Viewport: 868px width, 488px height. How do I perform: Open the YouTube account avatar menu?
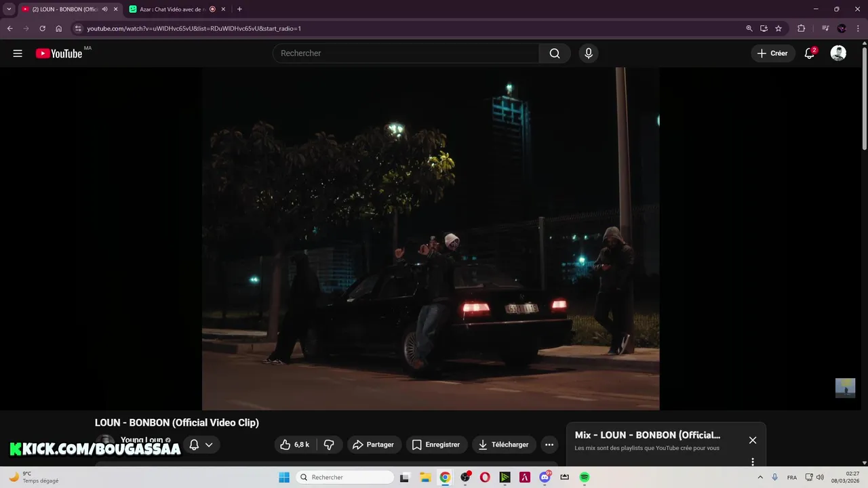(838, 54)
